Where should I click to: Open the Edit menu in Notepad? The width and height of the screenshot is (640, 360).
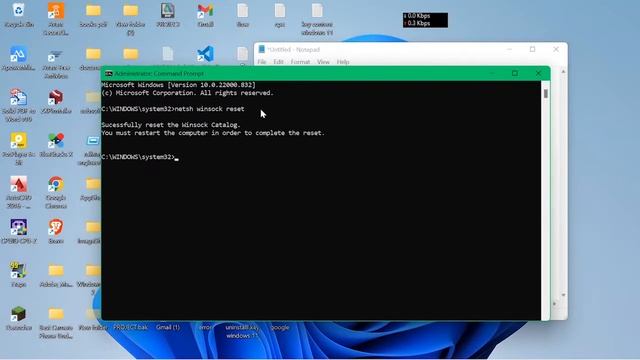[x=278, y=62]
